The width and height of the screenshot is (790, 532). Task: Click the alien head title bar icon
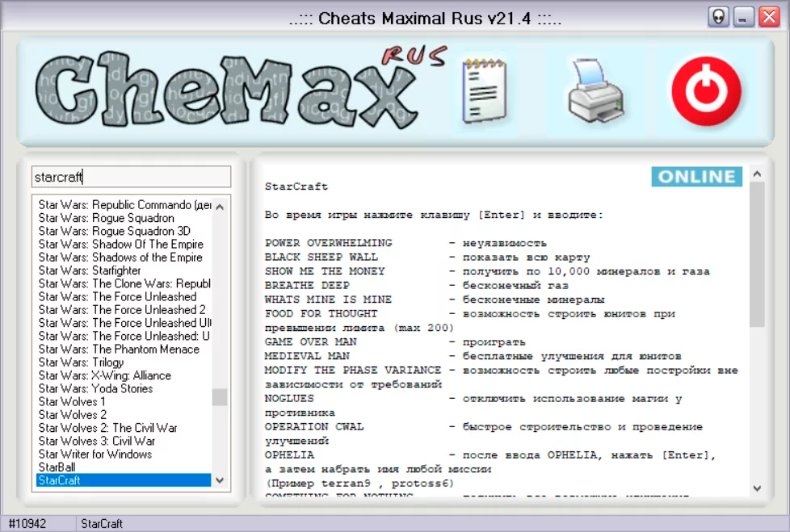(x=718, y=17)
